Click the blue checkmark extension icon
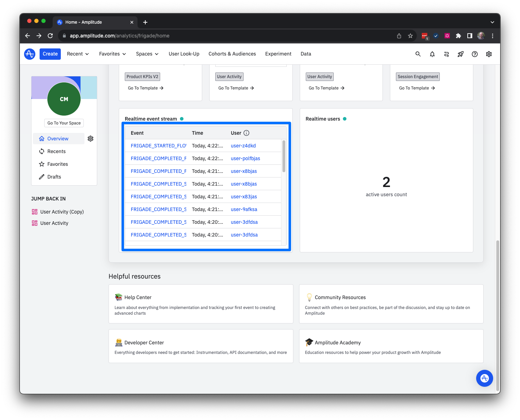 tap(436, 36)
